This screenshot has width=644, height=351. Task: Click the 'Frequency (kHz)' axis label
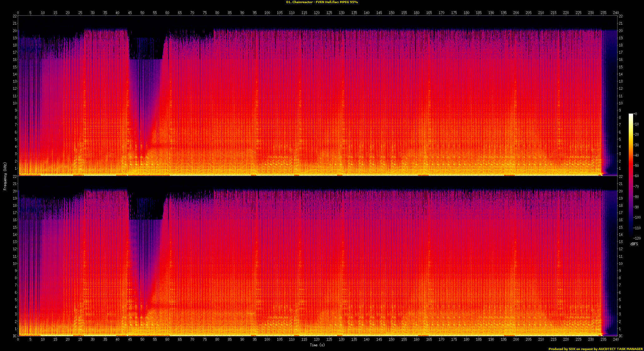click(x=5, y=176)
